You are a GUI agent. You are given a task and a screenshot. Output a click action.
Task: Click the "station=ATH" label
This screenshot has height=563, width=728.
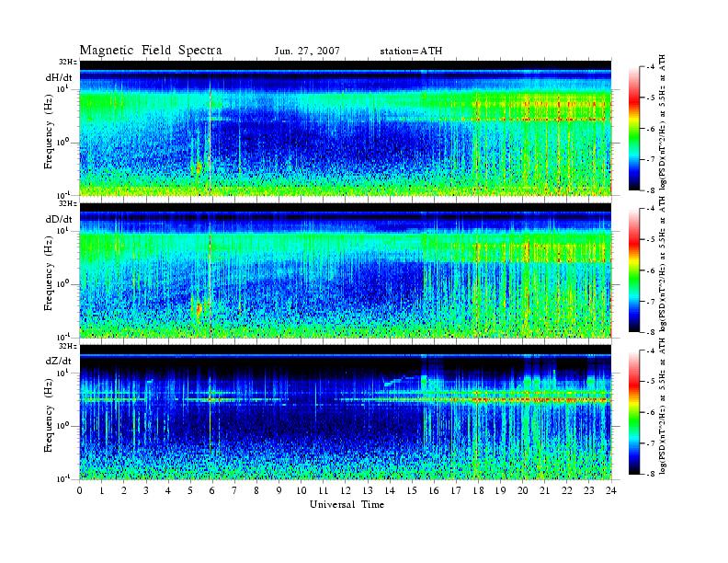tap(411, 52)
